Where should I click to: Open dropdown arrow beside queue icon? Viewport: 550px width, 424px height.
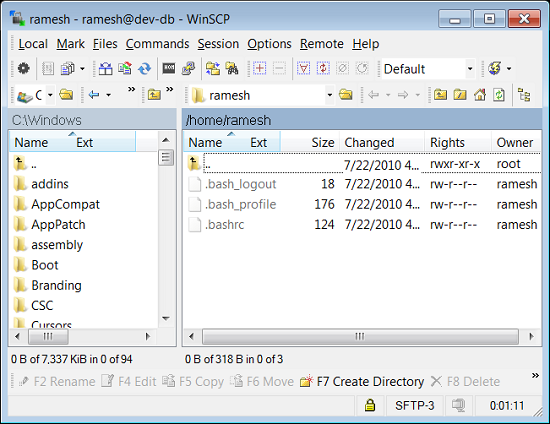tap(82, 68)
